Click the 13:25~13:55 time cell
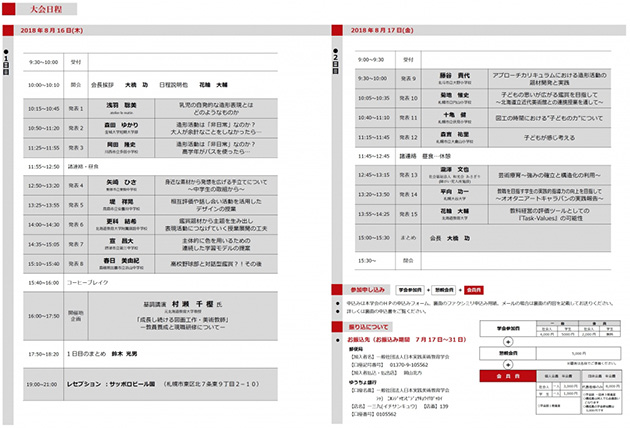630x428 pixels. click(43, 205)
